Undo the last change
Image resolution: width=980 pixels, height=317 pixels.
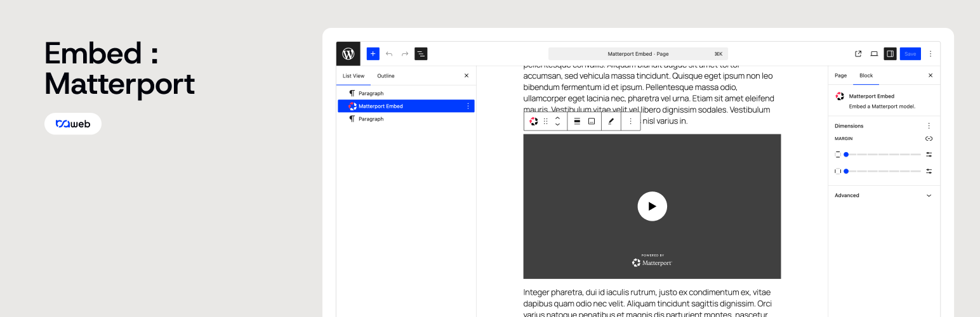pyautogui.click(x=389, y=54)
